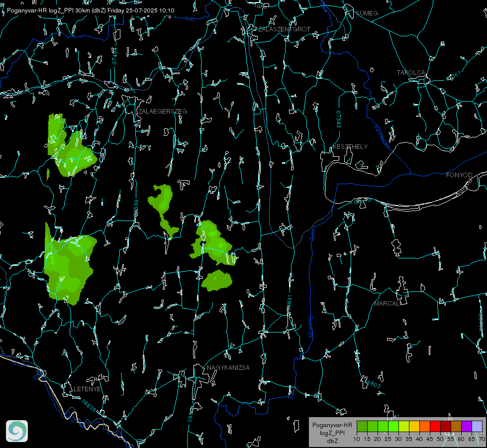Click the 6803 road number label
The height and width of the screenshot is (448, 487).
pyautogui.click(x=373, y=383)
